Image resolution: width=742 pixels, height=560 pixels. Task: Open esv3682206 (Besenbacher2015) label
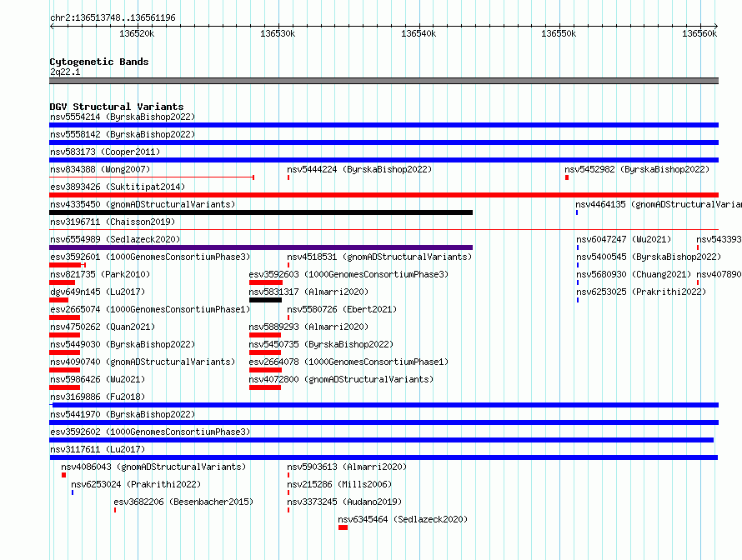click(183, 502)
